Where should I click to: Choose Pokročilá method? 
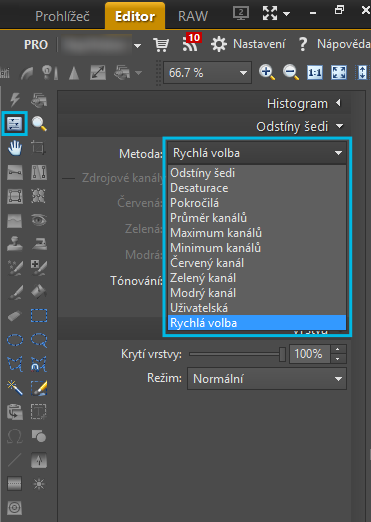pos(257,203)
